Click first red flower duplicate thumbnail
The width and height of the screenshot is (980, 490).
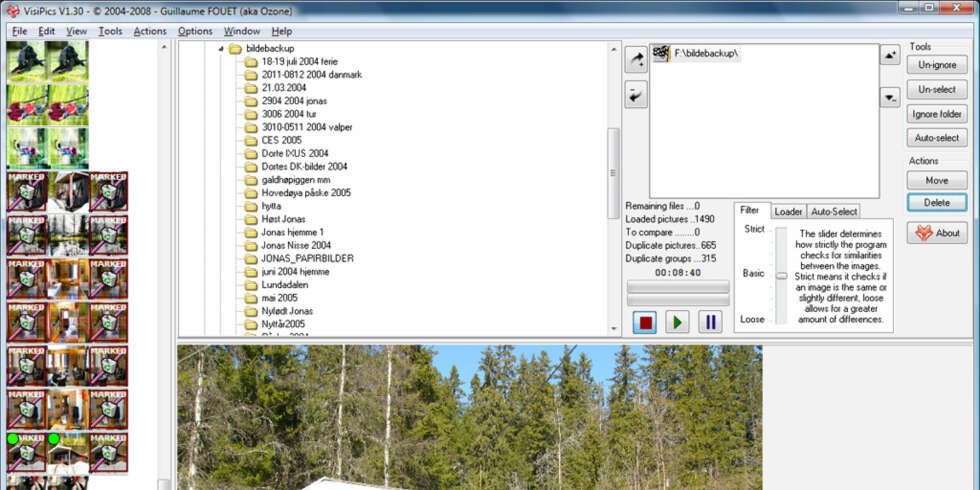(27, 104)
